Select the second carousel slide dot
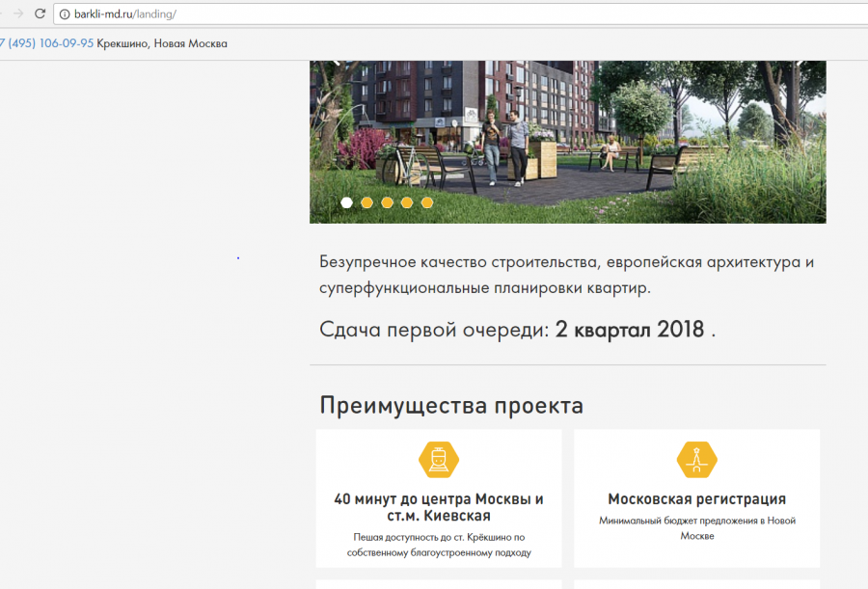Image resolution: width=868 pixels, height=589 pixels. pos(366,202)
